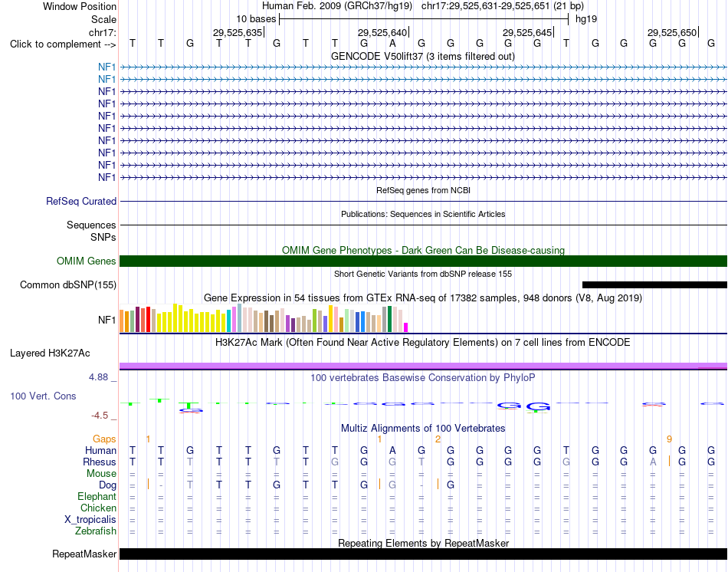Click the chr17: ruler label
This screenshot has height=572, width=728.
pos(102,32)
